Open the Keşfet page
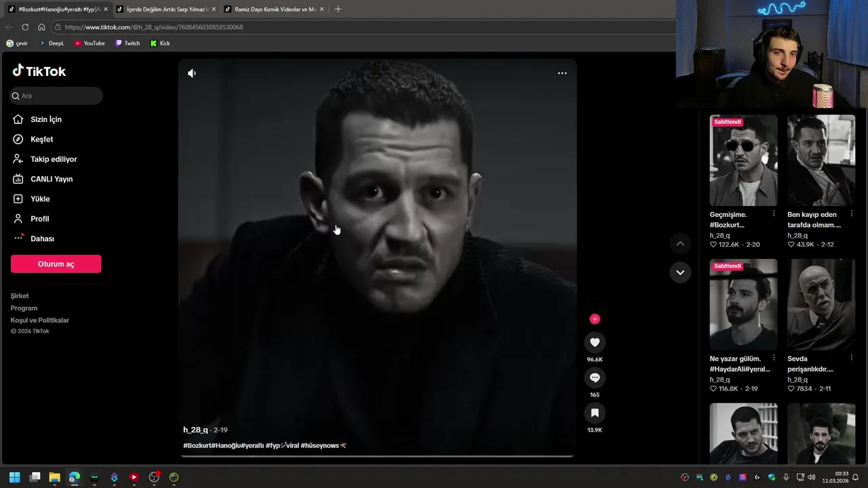 pyautogui.click(x=41, y=139)
